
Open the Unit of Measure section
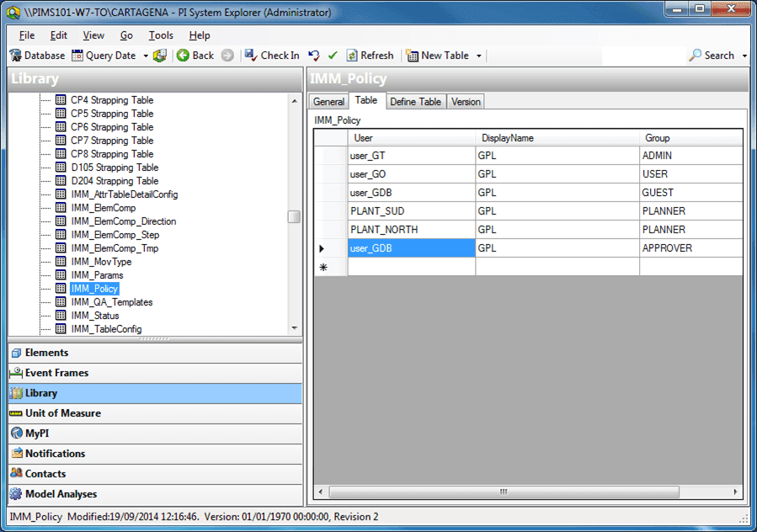(62, 413)
